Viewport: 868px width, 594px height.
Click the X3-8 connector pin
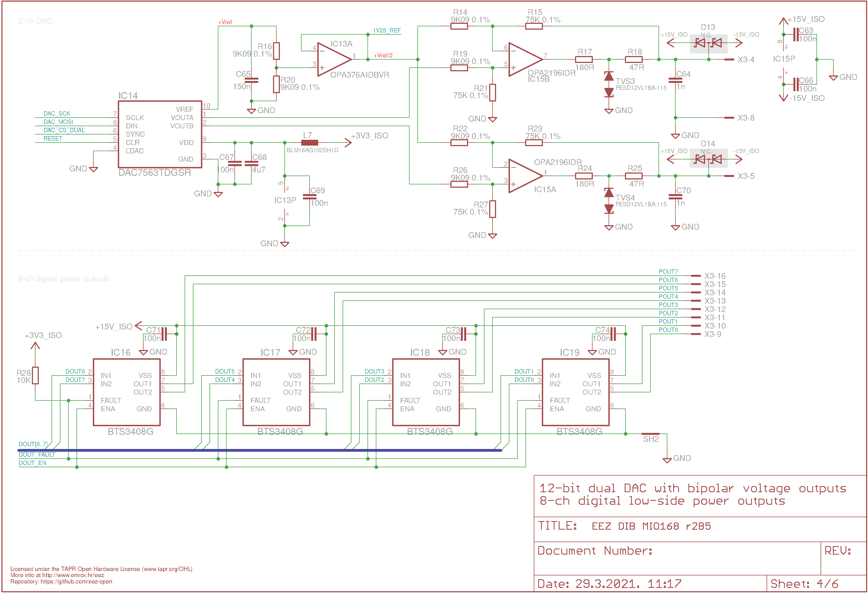[729, 118]
